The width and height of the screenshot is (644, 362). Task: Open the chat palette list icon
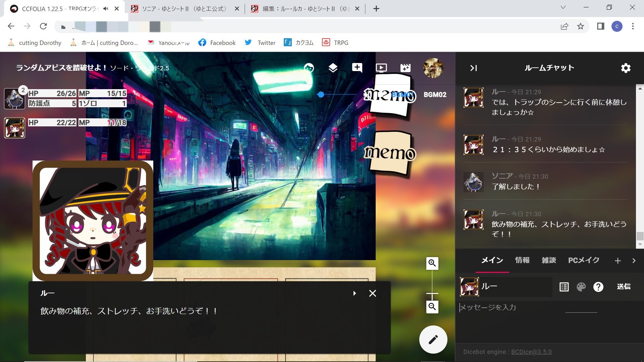click(x=564, y=287)
